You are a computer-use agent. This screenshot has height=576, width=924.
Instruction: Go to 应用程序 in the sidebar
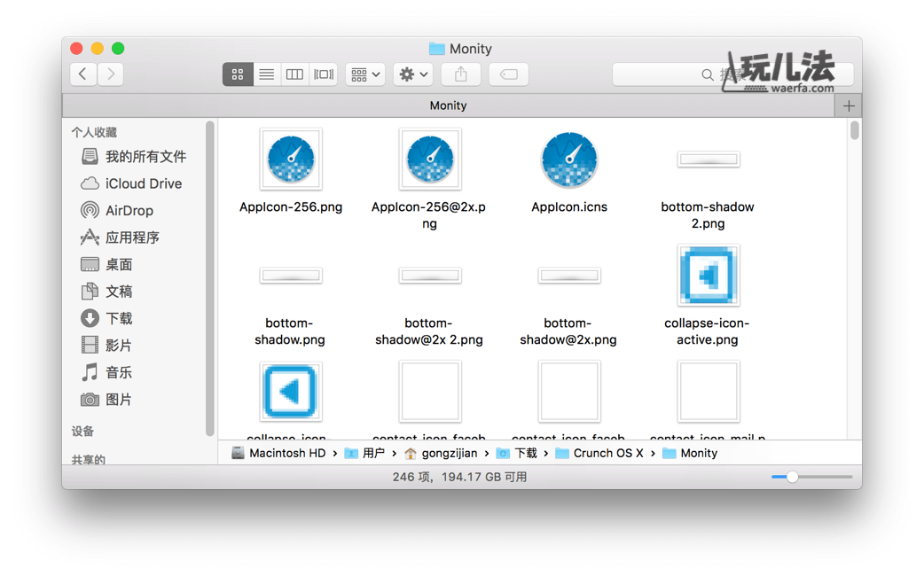[x=132, y=237]
